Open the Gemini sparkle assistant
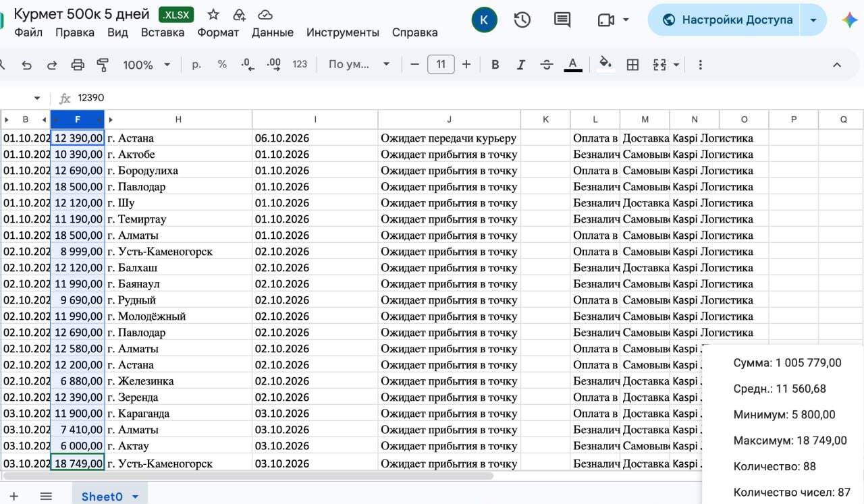 point(850,20)
